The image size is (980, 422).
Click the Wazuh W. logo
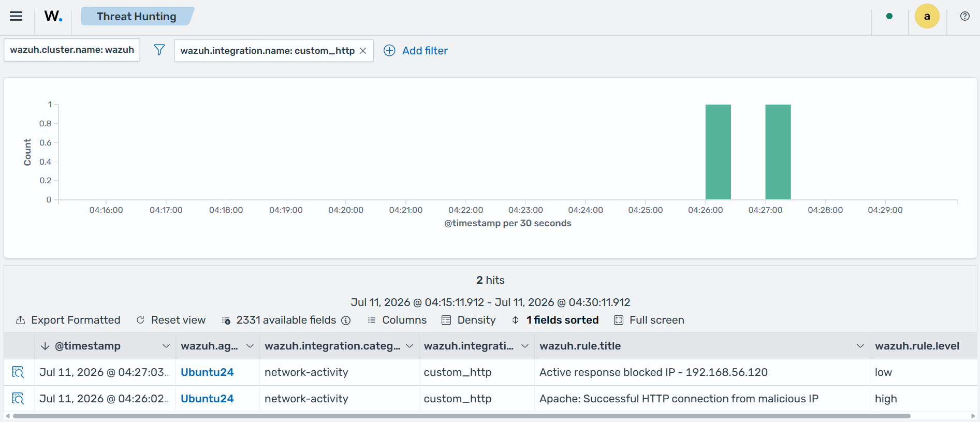tap(53, 16)
